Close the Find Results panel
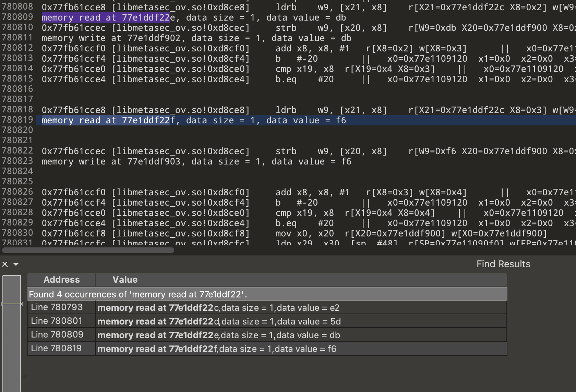The height and width of the screenshot is (392, 576). (x=5, y=264)
